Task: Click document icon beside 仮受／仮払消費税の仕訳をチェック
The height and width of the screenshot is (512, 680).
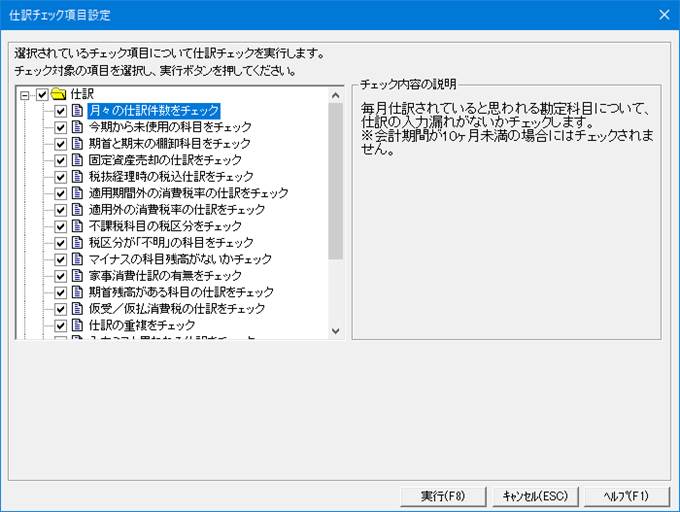Action: pyautogui.click(x=77, y=309)
